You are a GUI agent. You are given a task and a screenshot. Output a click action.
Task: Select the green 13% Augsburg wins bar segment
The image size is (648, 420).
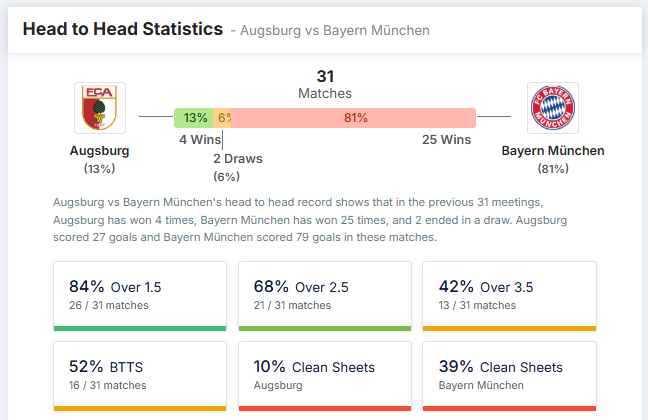pyautogui.click(x=193, y=118)
